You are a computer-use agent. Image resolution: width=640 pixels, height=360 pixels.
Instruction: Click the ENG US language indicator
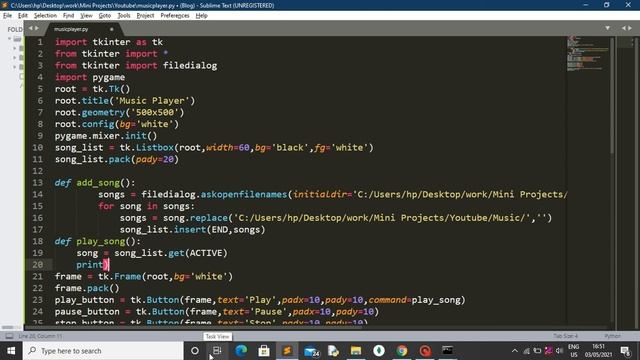pos(573,351)
